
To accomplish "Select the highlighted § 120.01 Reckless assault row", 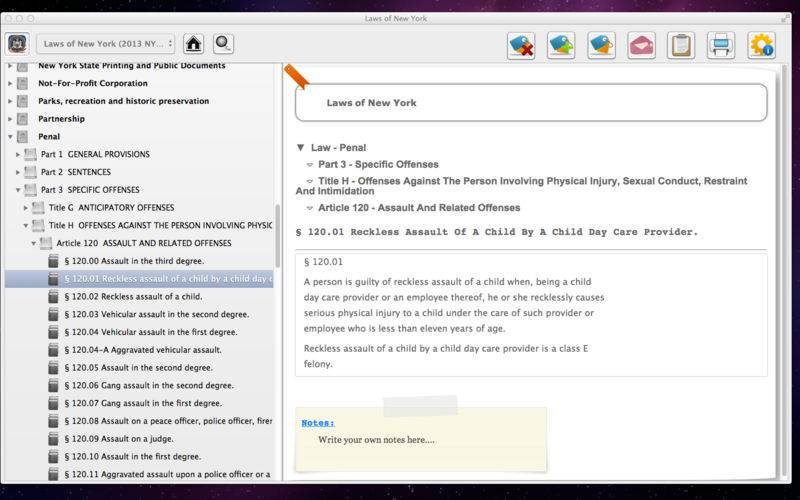I will (x=139, y=279).
